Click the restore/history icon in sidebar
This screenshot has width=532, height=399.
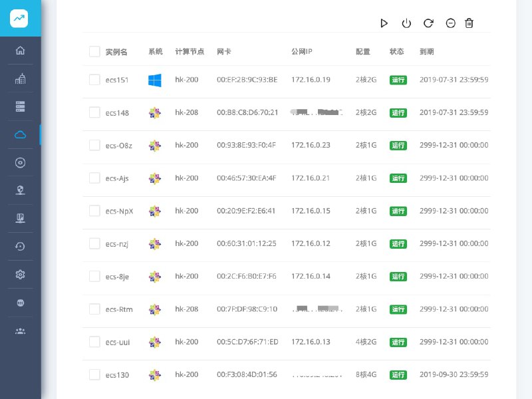click(20, 246)
